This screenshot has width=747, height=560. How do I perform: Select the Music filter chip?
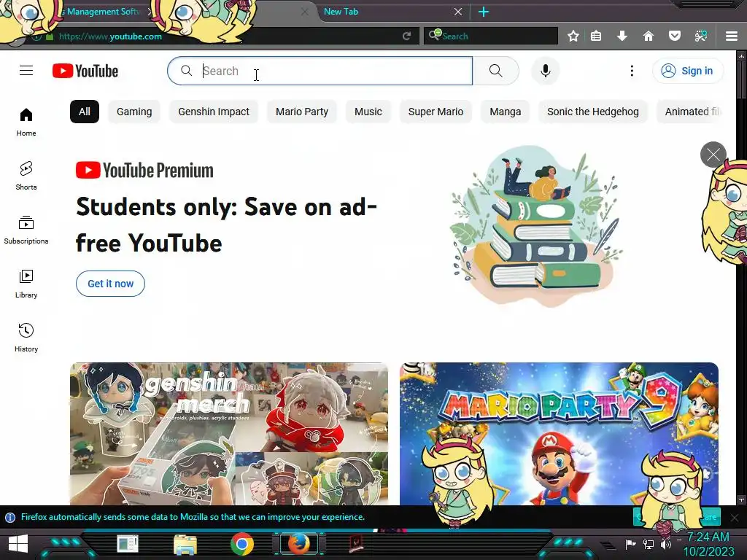(x=368, y=112)
